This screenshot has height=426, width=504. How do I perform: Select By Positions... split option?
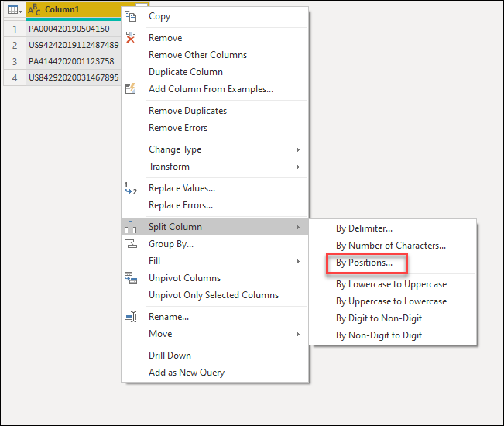point(364,263)
